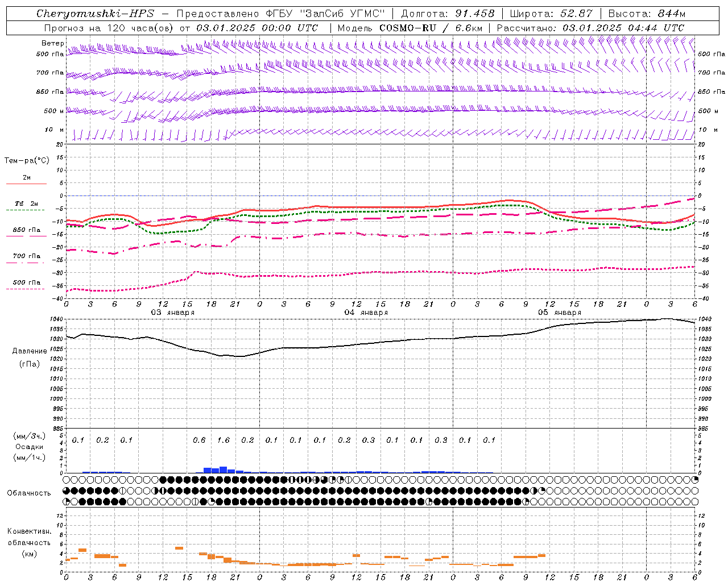Click the '500 м' wind level label on left
The width and height of the screenshot is (728, 582).
pos(53,111)
